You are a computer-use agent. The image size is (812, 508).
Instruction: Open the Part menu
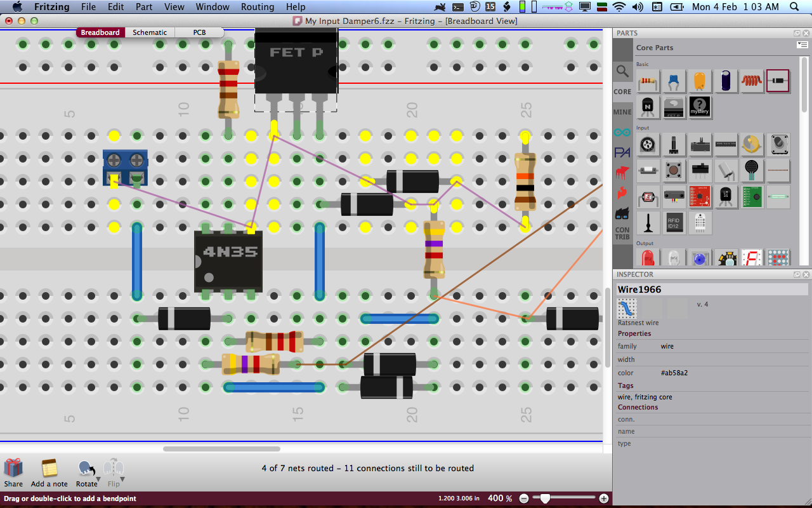[144, 7]
